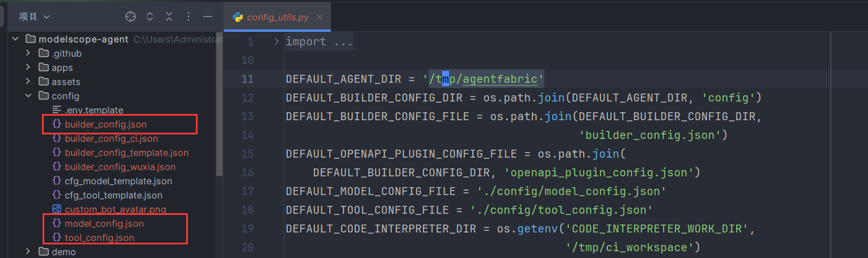Click './config/model_config.json' string on line 17
Image resolution: width=868 pixels, height=258 pixels.
pos(572,191)
